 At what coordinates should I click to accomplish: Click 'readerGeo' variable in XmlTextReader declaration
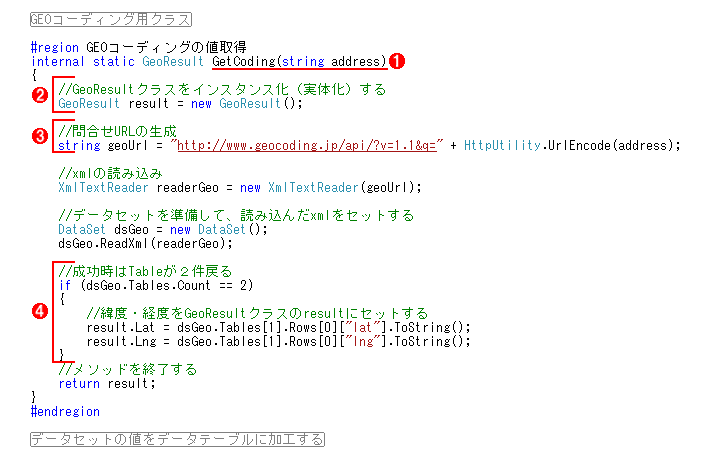(x=187, y=187)
